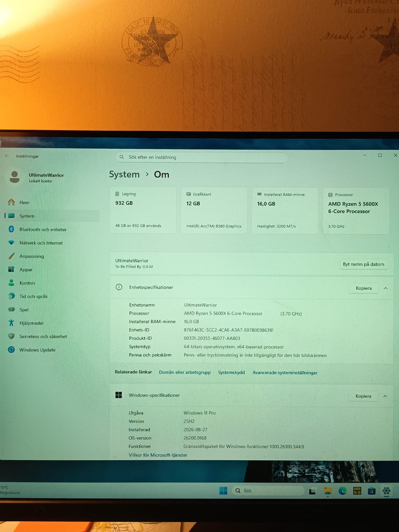Image resolution: width=399 pixels, height=532 pixels.
Task: Open File Explorer from the taskbar
Action: click(328, 491)
